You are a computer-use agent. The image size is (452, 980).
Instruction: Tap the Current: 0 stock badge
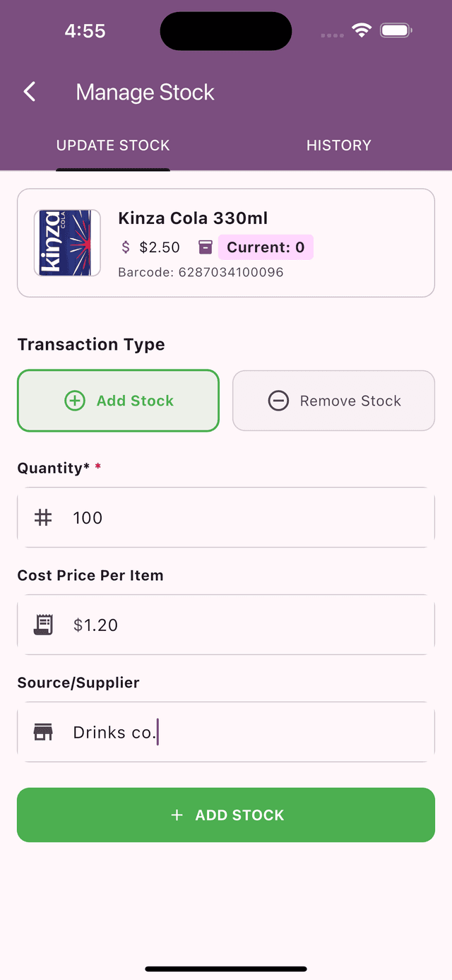click(x=266, y=247)
